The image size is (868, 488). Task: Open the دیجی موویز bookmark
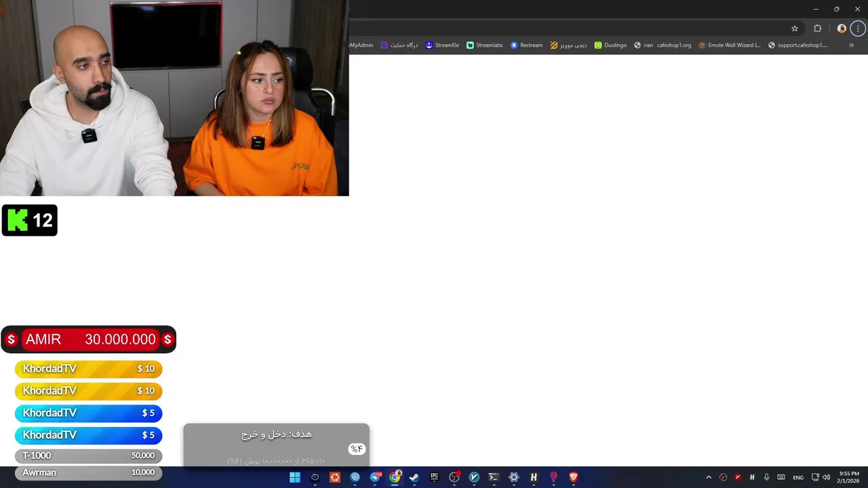[x=568, y=45]
